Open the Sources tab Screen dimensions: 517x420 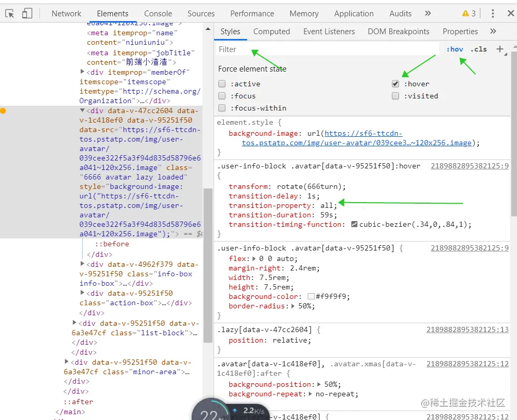pyautogui.click(x=201, y=14)
